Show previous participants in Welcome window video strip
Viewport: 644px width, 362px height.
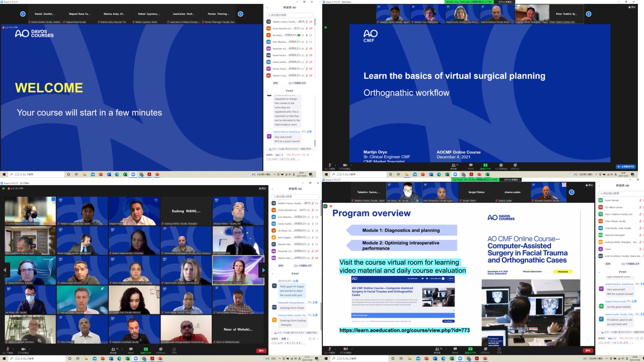pyautogui.click(x=23, y=14)
